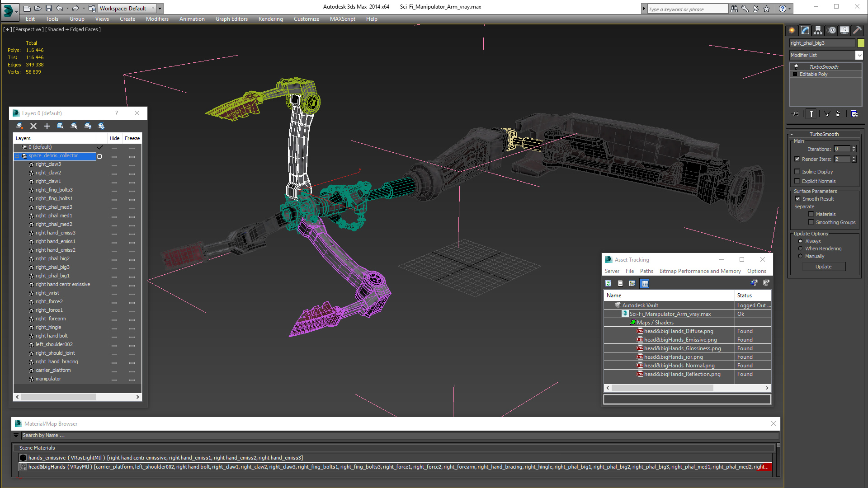Select When Rendering update option

[801, 249]
